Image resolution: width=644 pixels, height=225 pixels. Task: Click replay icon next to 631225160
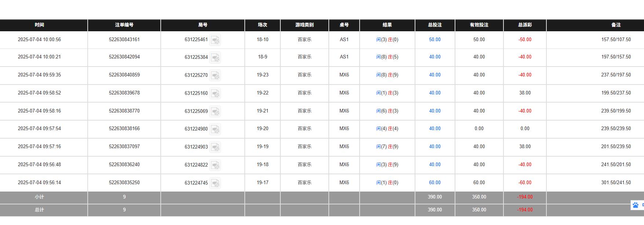click(215, 93)
